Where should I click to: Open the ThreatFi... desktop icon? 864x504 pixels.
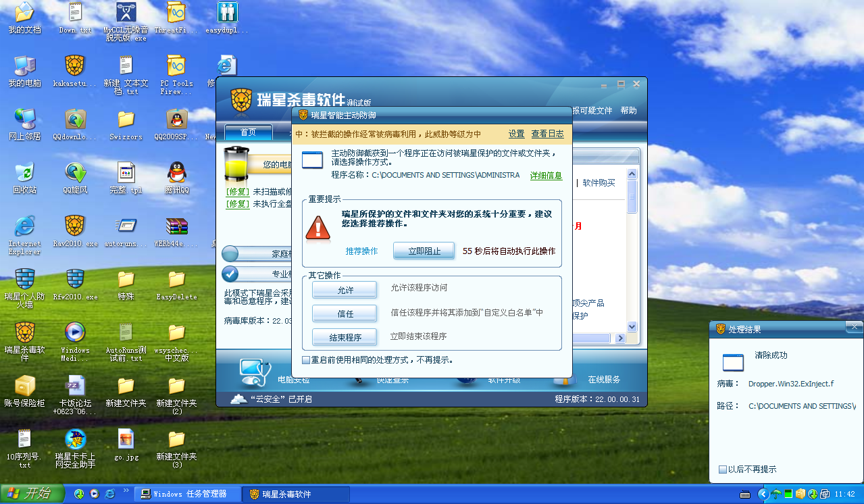(176, 18)
